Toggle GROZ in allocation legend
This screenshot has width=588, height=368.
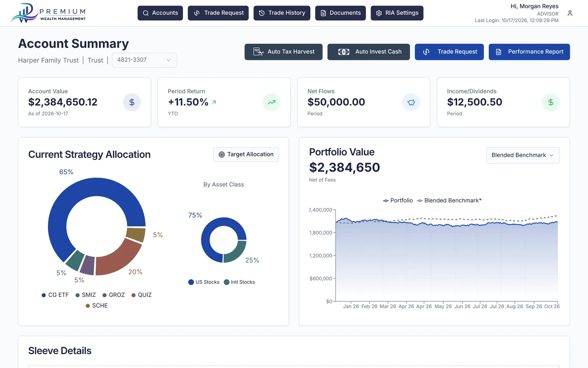pyautogui.click(x=114, y=295)
